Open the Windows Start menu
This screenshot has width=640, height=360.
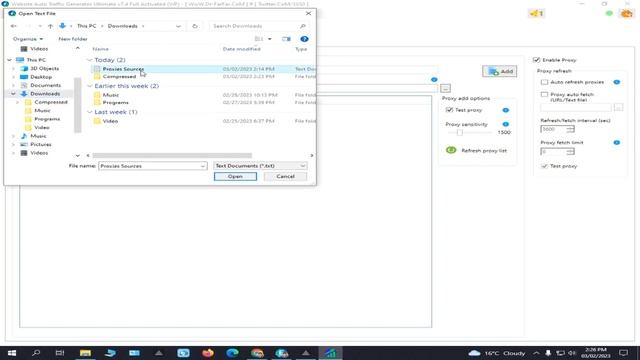pyautogui.click(x=12, y=353)
